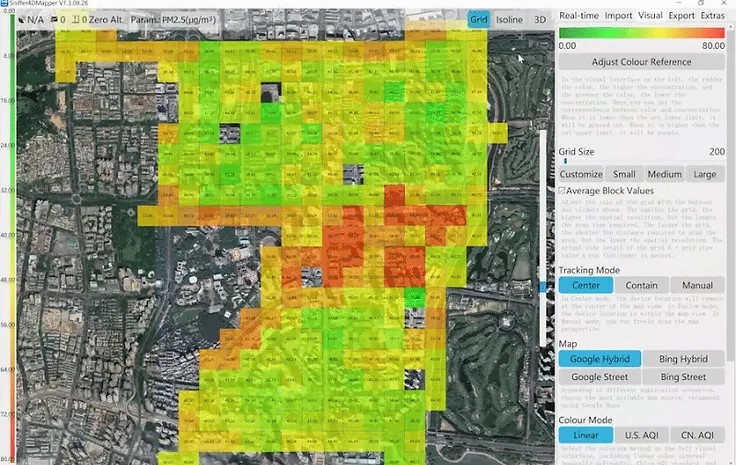Set tracking mode to Manual
Screen dimensions: 736x465
(x=697, y=285)
